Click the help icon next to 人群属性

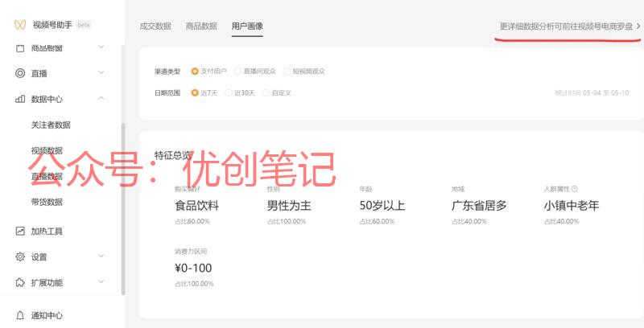pyautogui.click(x=575, y=189)
